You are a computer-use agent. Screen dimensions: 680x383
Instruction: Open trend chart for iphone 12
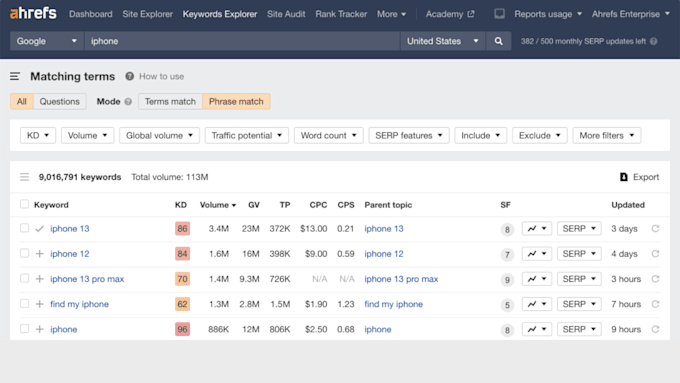point(537,254)
